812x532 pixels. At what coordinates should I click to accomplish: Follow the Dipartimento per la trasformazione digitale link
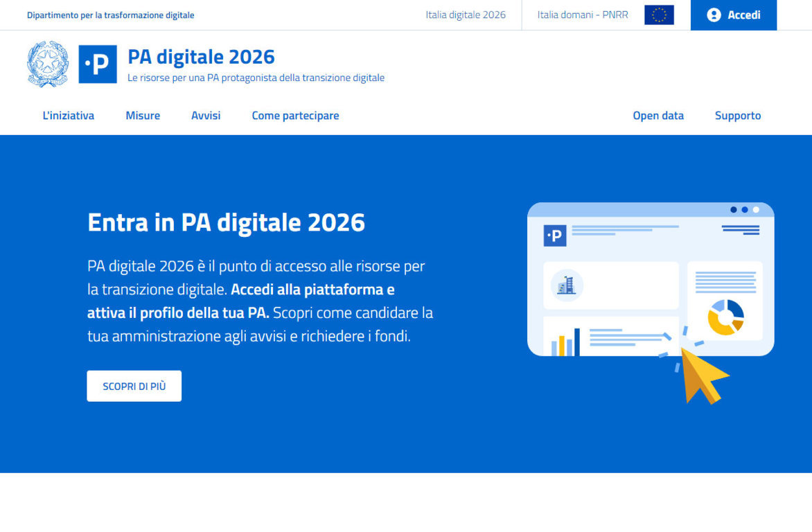tap(111, 15)
